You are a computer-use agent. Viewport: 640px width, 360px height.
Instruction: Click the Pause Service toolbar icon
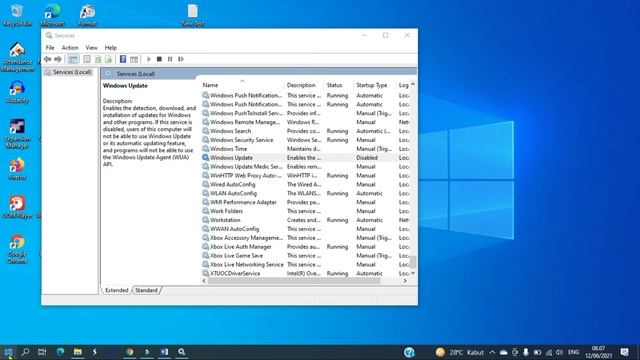(170, 59)
